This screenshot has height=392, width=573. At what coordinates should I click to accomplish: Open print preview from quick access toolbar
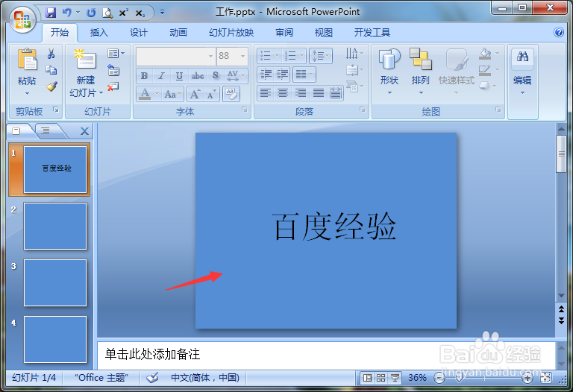click(x=107, y=13)
